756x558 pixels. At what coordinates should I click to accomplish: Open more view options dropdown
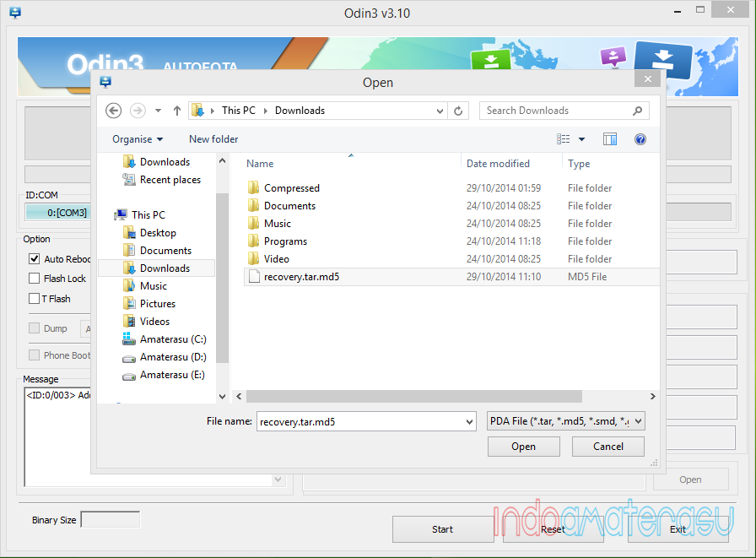[x=582, y=139]
